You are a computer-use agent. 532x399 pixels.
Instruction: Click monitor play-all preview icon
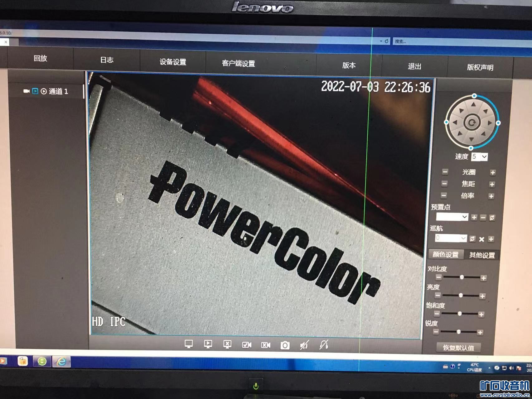pyautogui.click(x=208, y=344)
